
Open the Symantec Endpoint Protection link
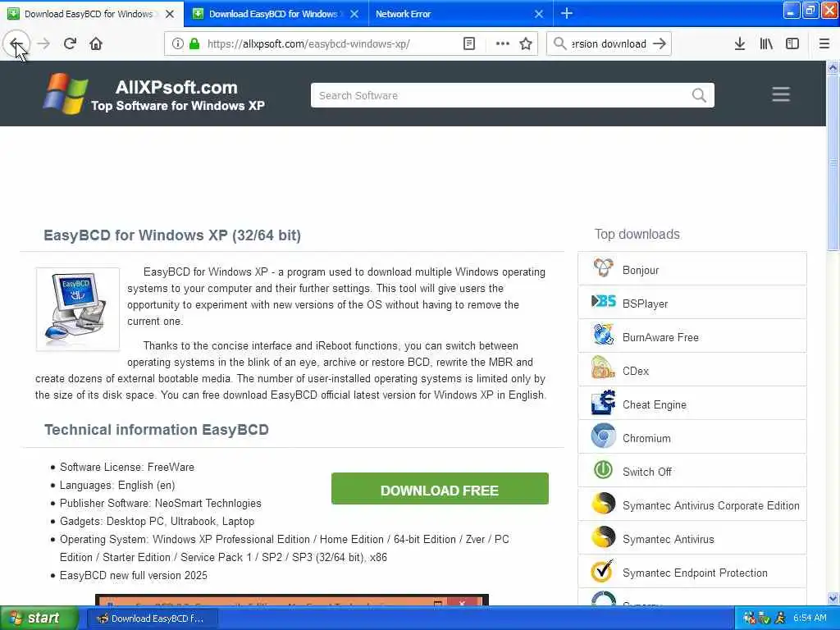(x=695, y=573)
